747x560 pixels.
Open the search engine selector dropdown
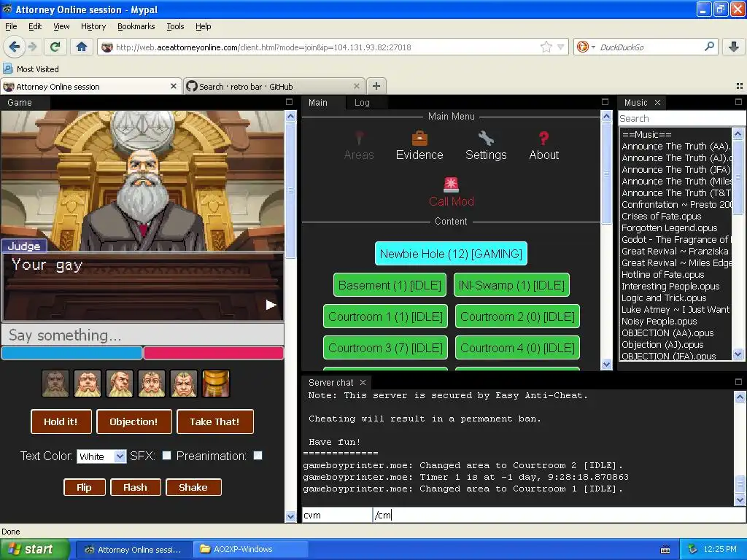click(x=593, y=47)
